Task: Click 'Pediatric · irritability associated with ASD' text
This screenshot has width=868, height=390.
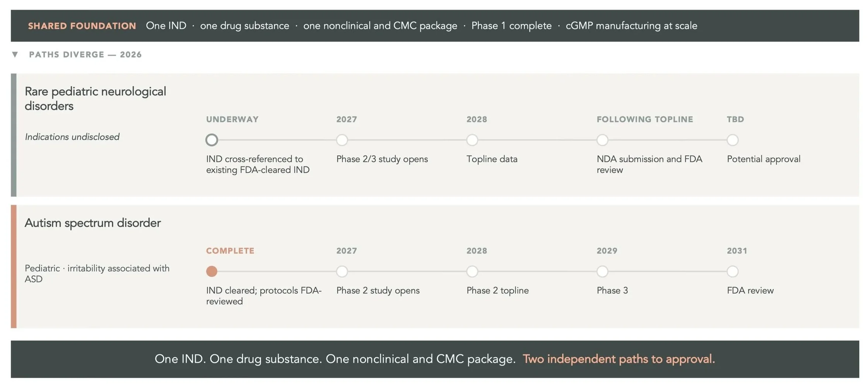Action: tap(97, 273)
